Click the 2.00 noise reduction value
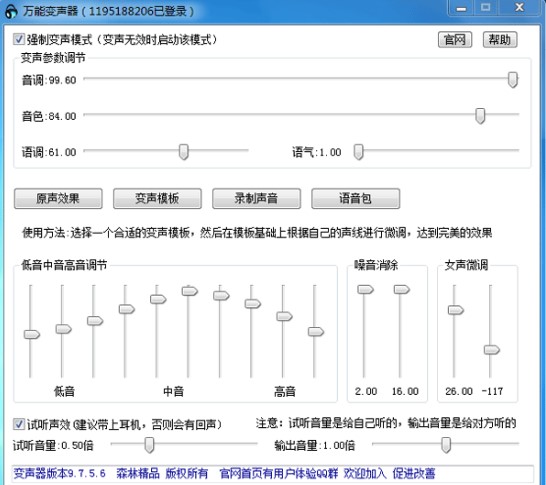The width and height of the screenshot is (546, 485). (x=366, y=391)
